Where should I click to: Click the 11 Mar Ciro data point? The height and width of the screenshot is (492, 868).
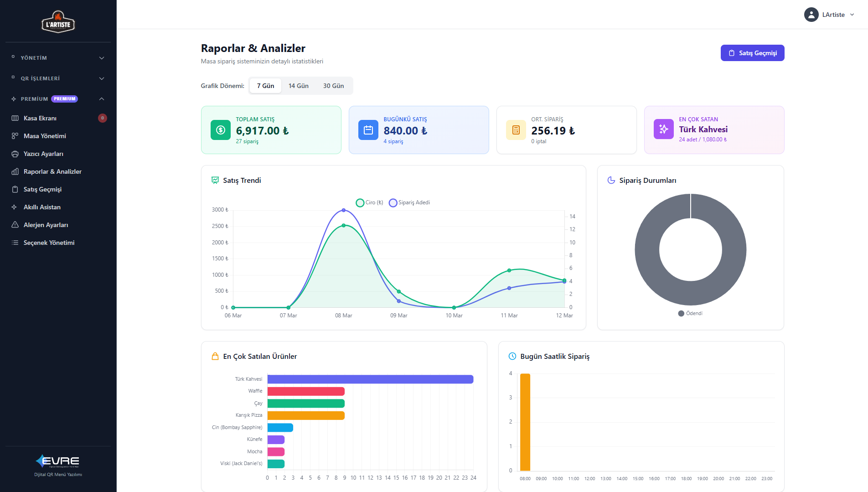[509, 270]
